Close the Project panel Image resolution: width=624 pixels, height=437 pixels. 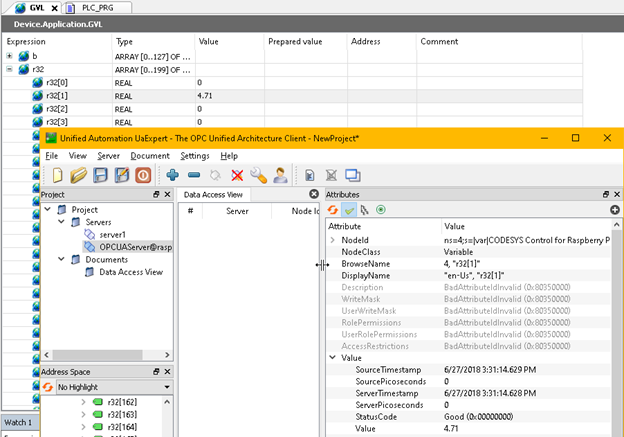point(168,194)
